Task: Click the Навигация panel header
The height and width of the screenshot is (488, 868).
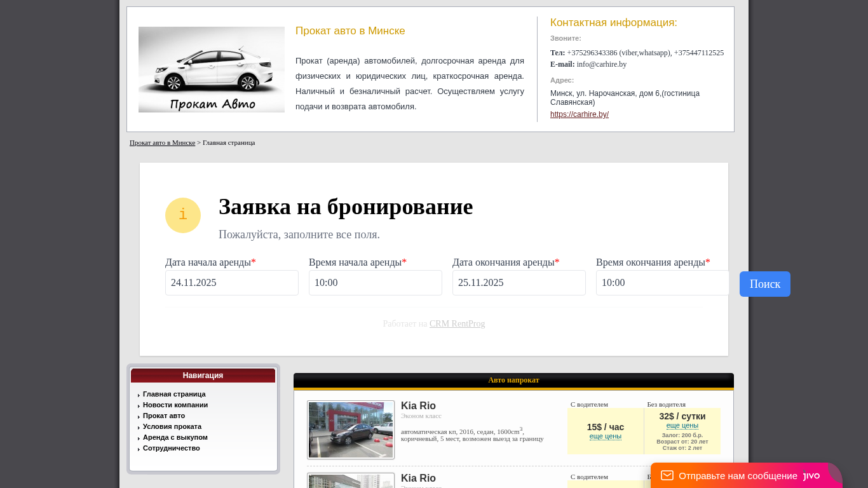Action: click(203, 376)
